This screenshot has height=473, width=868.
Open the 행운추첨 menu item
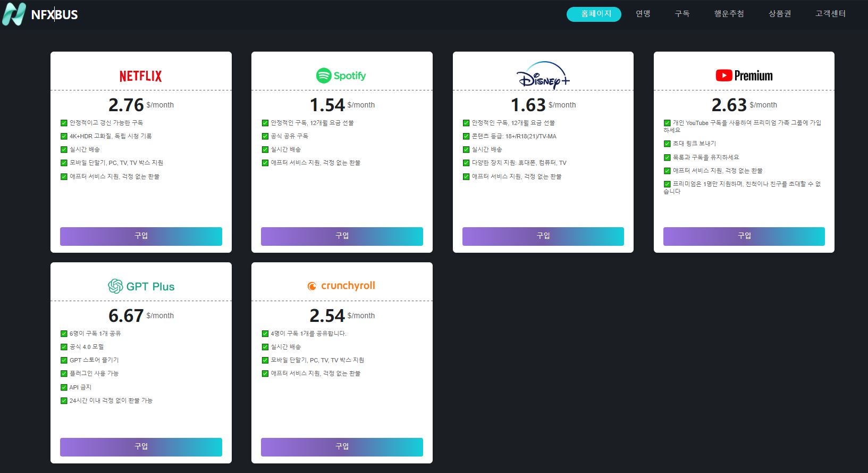tap(729, 14)
